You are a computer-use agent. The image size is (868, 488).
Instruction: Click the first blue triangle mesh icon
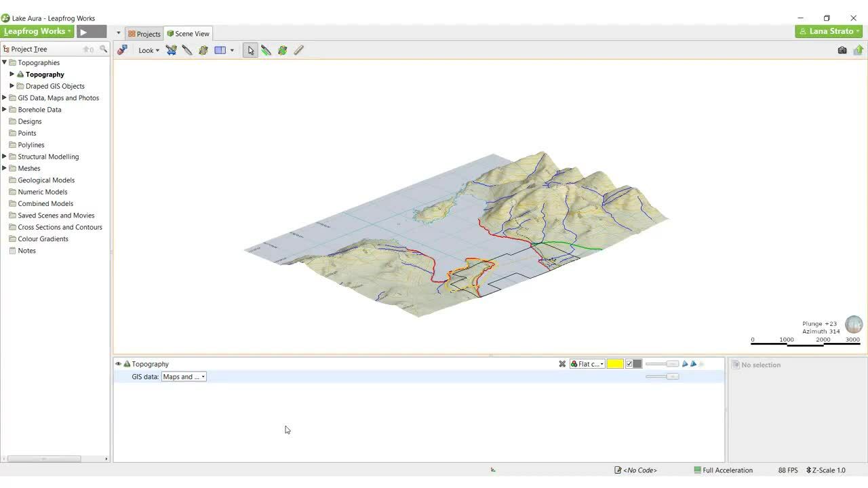pyautogui.click(x=685, y=364)
